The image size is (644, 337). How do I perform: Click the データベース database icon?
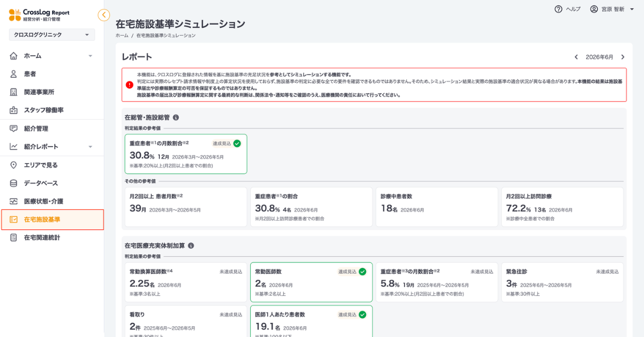coord(14,184)
